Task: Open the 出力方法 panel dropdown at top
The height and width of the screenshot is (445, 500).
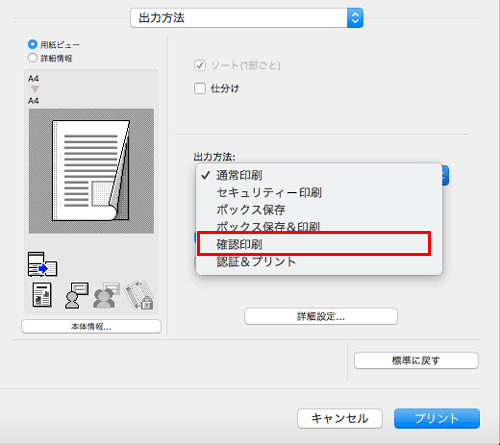Action: point(247,18)
